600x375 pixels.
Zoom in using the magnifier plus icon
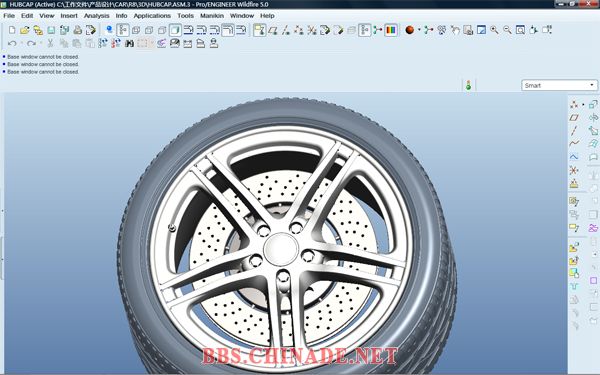[494, 30]
